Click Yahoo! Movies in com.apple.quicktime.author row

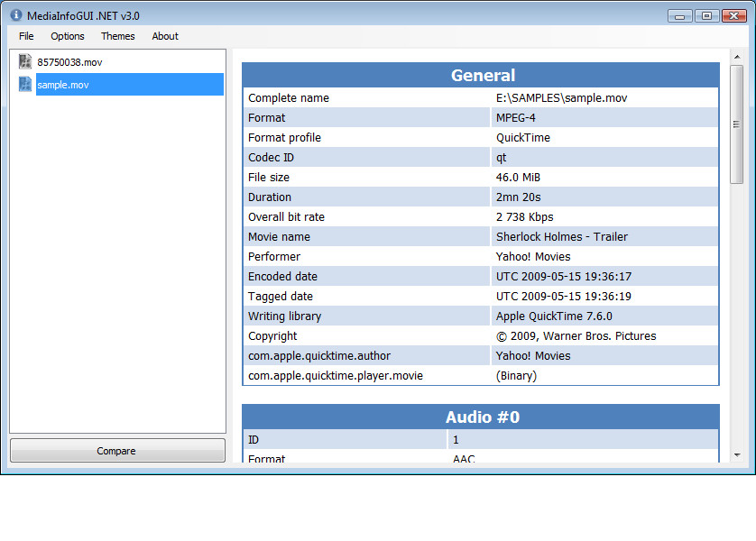pyautogui.click(x=533, y=355)
